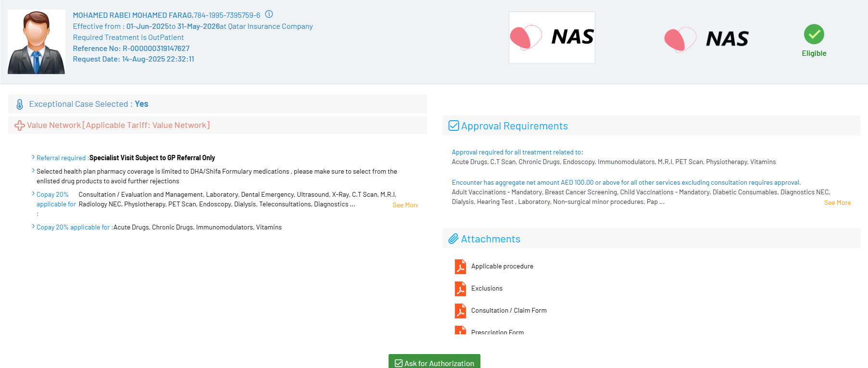Click the member profile avatar picture
Screen dimensions: 868x368
(37, 42)
